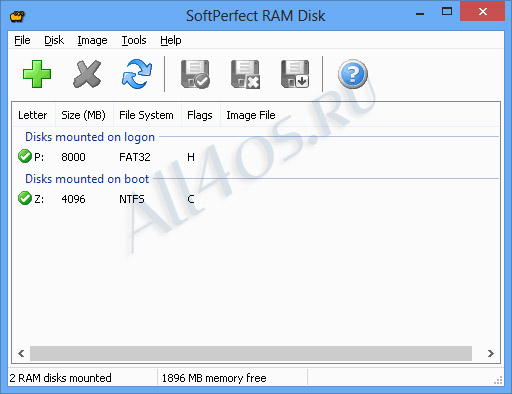This screenshot has height=394, width=512.
Task: Sort by the File System column header
Action: tap(146, 115)
